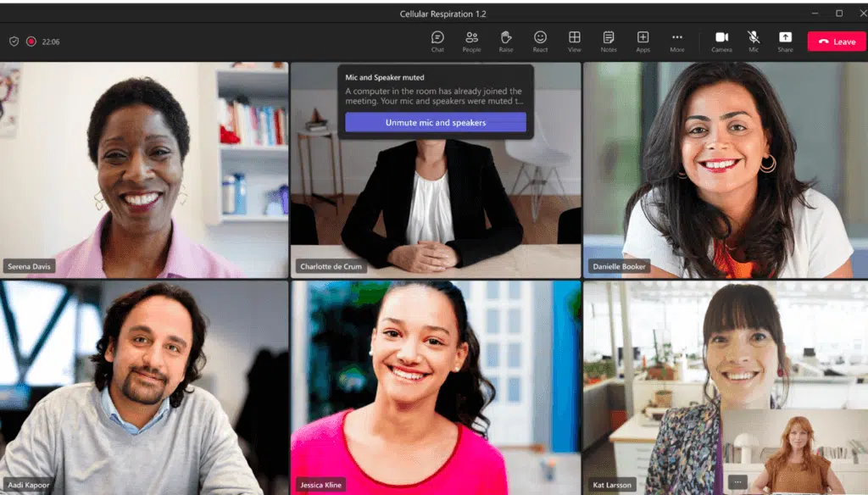Click the self-view video preview
This screenshot has height=495, width=868.
[x=796, y=451]
